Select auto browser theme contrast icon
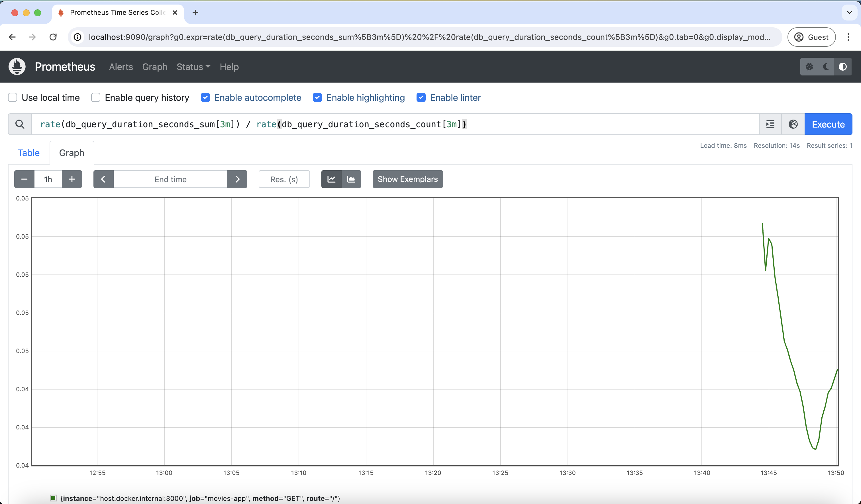The image size is (861, 504). (x=842, y=67)
